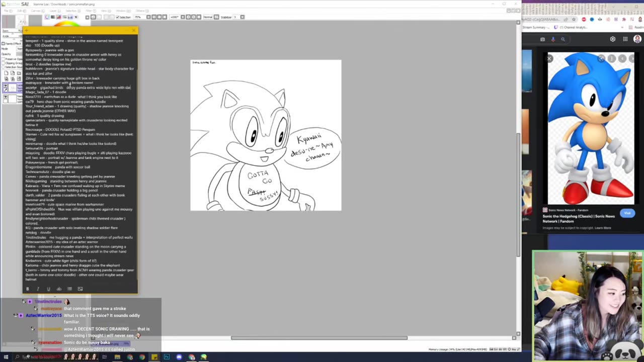Click the button right of Stabilizer value
The width and height of the screenshot is (644, 362).
coord(243,17)
